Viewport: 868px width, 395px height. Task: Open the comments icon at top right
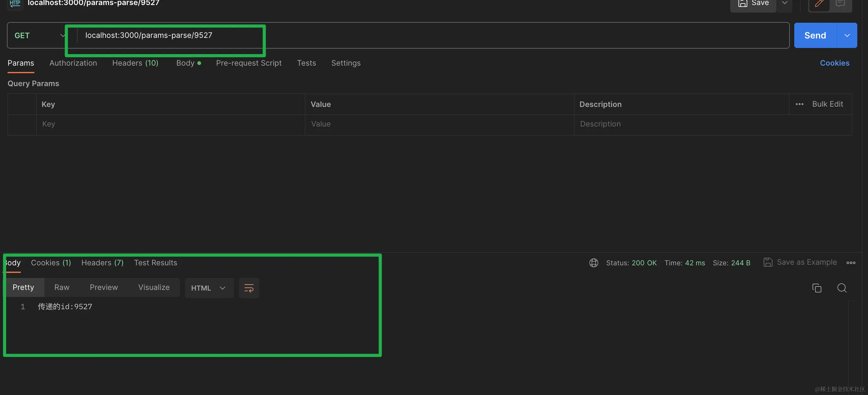pos(840,4)
